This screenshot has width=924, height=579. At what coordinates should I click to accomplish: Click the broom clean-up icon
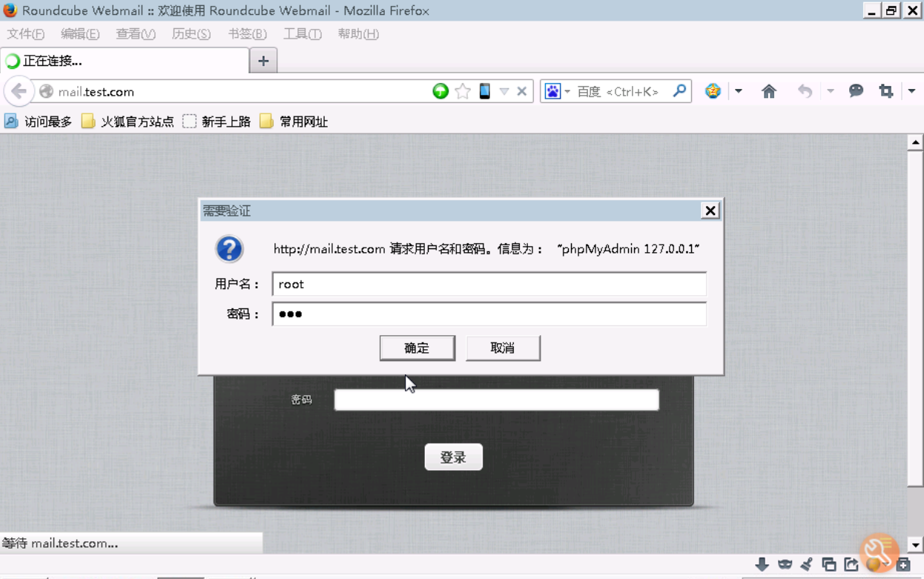coord(806,565)
